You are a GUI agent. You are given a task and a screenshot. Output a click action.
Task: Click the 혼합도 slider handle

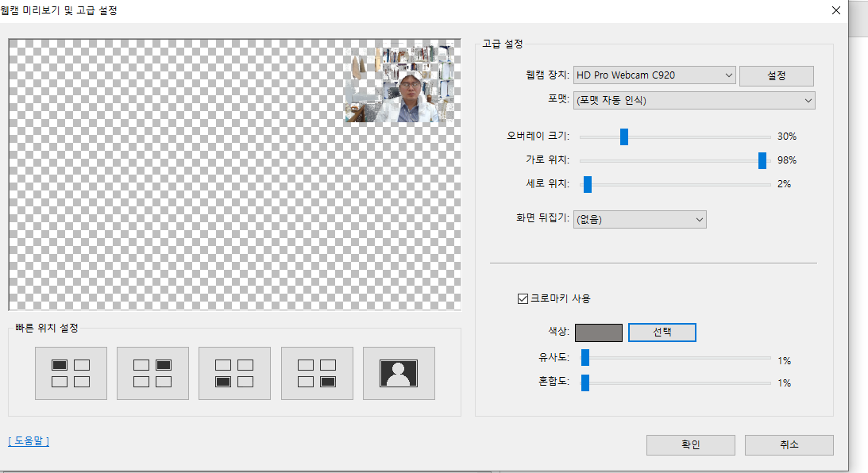coord(585,383)
